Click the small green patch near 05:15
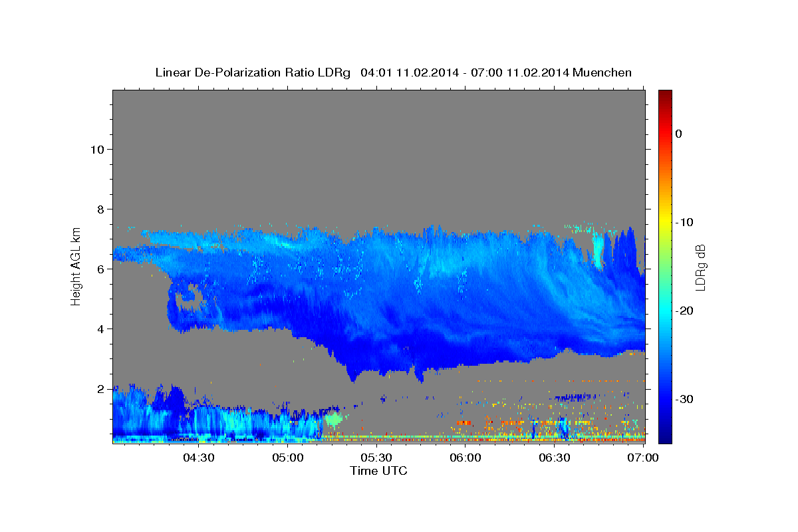This screenshot has height=532, width=798. (334, 419)
